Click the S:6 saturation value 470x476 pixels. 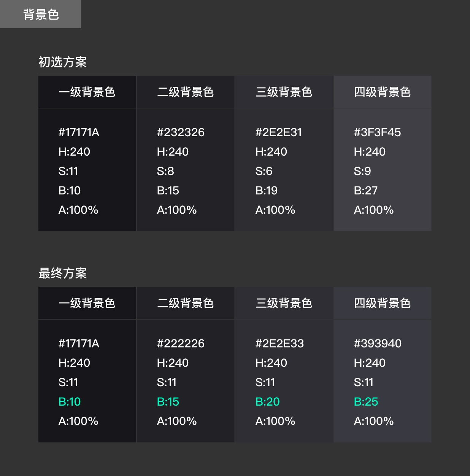[x=264, y=171]
